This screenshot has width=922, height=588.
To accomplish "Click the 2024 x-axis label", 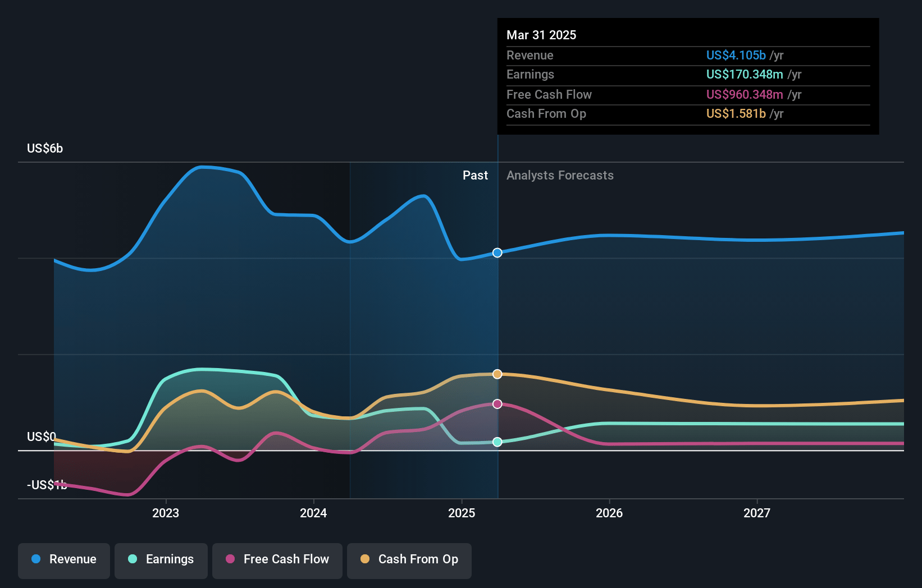I will 313,513.
